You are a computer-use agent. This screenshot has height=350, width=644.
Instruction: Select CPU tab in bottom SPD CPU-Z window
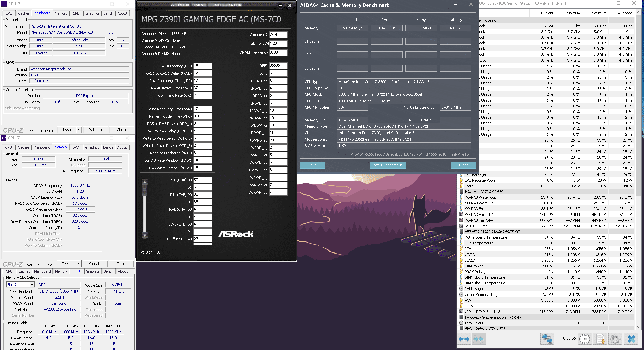click(x=9, y=271)
